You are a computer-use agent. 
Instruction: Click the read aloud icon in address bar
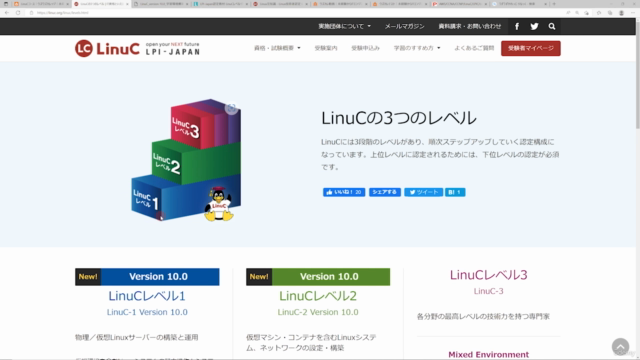coord(568,13)
